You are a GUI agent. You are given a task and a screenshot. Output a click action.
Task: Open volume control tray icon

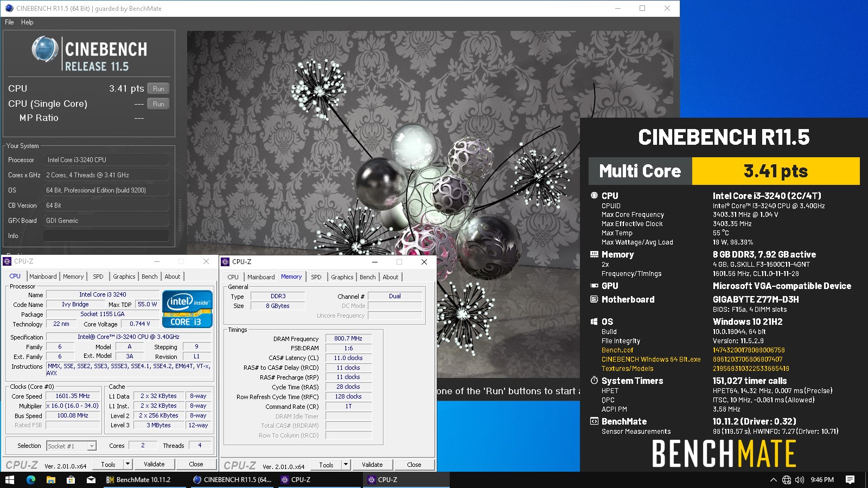click(x=800, y=480)
